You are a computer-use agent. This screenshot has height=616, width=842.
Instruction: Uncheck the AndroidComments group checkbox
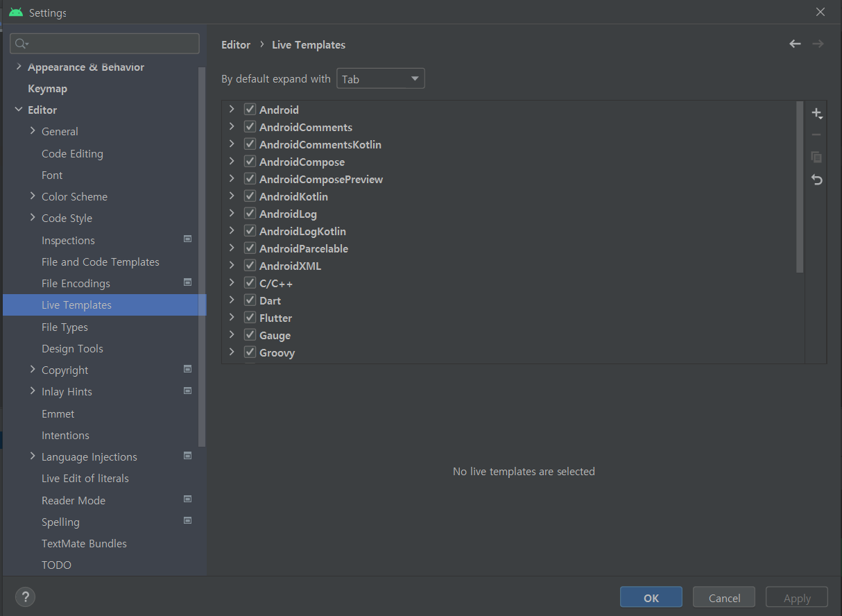250,127
